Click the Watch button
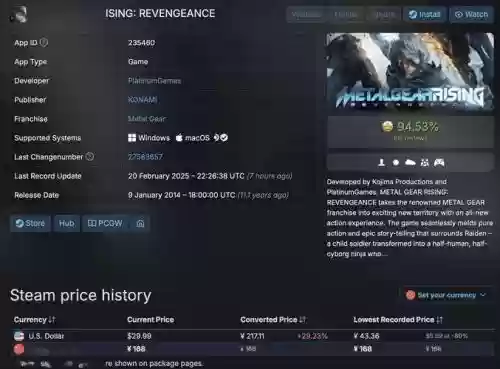The width and height of the screenshot is (500, 369). point(471,15)
